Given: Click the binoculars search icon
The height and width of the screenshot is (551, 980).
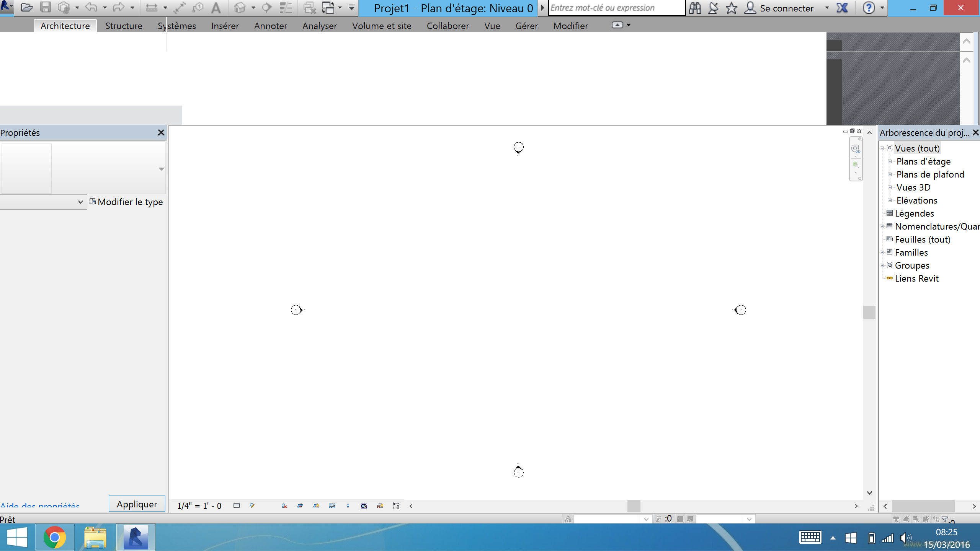Looking at the screenshot, I should coord(695,8).
